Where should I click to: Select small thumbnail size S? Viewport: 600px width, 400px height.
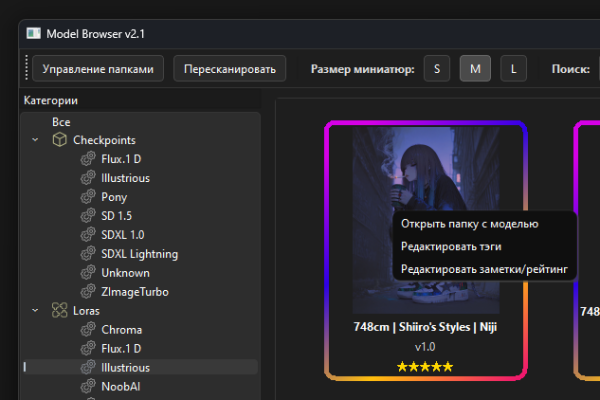[x=437, y=69]
